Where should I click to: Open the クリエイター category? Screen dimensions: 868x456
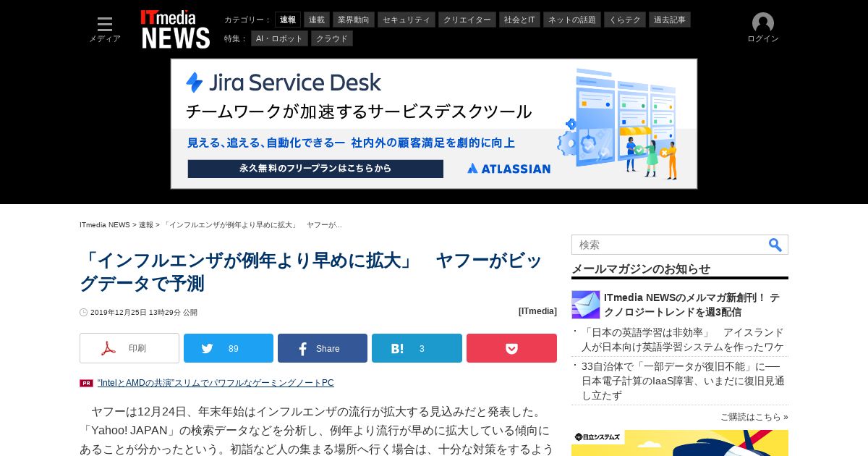tap(467, 20)
